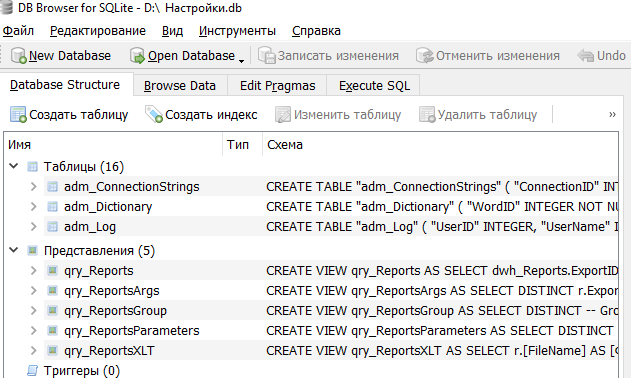
Task: Click the CREATE TABLE "adm_Log" schema text
Action: point(442,227)
